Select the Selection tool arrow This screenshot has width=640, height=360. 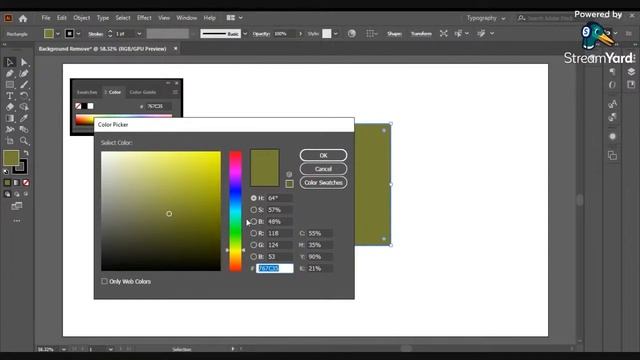click(10, 62)
